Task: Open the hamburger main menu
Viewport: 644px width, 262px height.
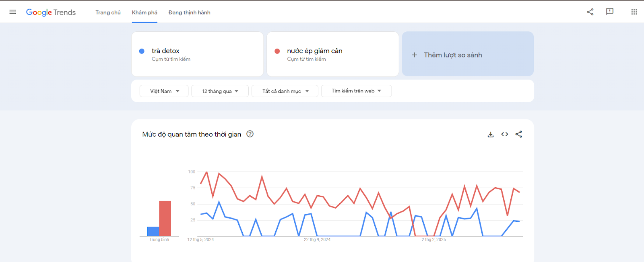Action: [12, 12]
